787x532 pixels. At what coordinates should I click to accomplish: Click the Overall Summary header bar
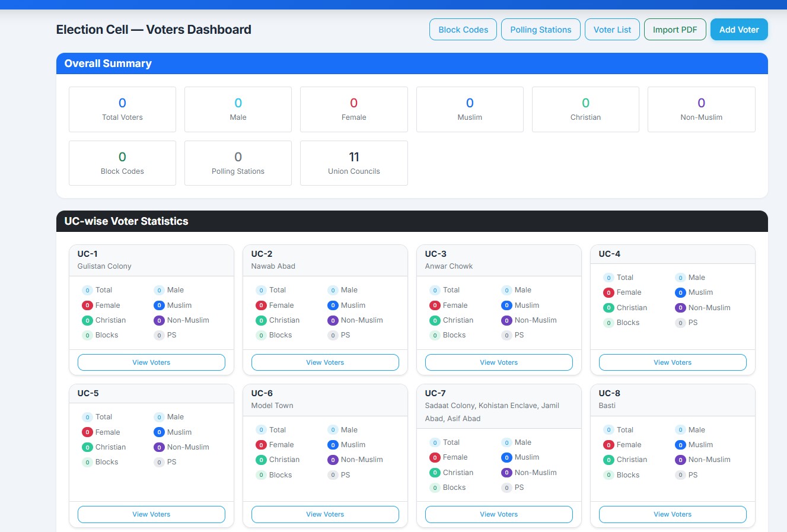(x=412, y=63)
